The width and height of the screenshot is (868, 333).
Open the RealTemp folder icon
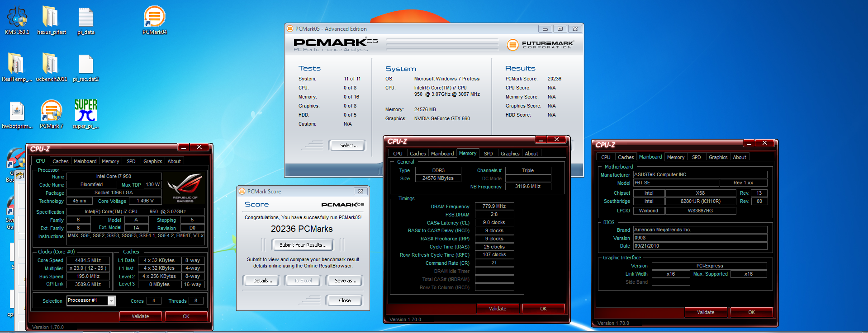17,68
